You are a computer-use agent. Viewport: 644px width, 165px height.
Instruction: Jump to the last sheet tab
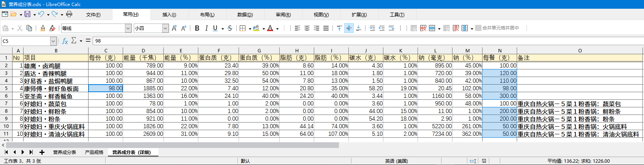(31, 152)
